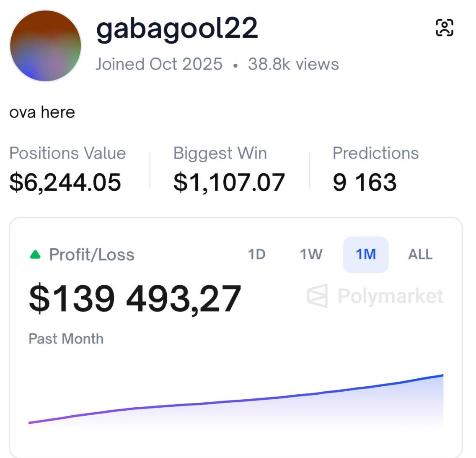The image size is (476, 458).
Task: Click the $139 493,27 profit figure
Action: 135,299
